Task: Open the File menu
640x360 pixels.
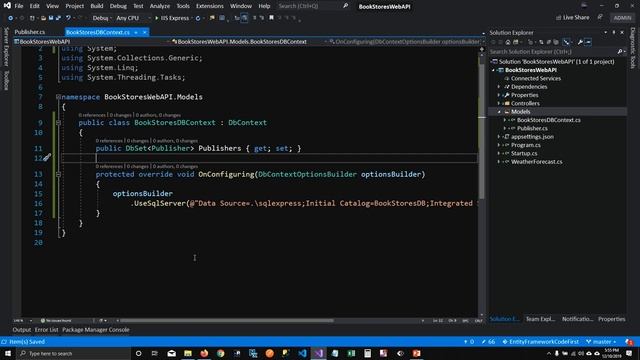Action: [x=19, y=6]
